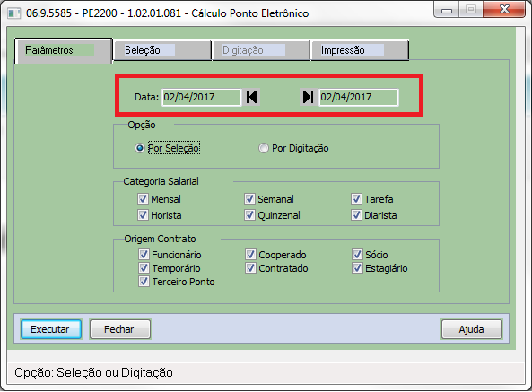Viewport: 532px width, 392px height.
Task: Select the Por Seleção radio option
Action: tap(139, 148)
